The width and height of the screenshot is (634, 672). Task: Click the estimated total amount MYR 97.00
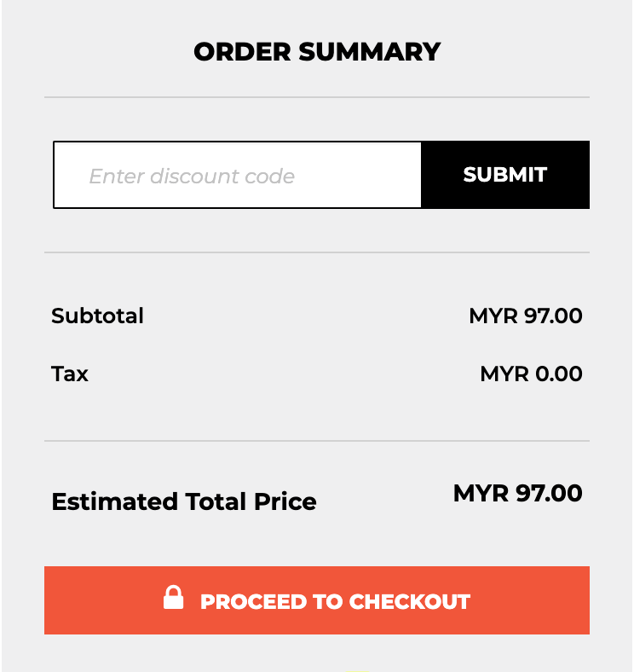518,493
